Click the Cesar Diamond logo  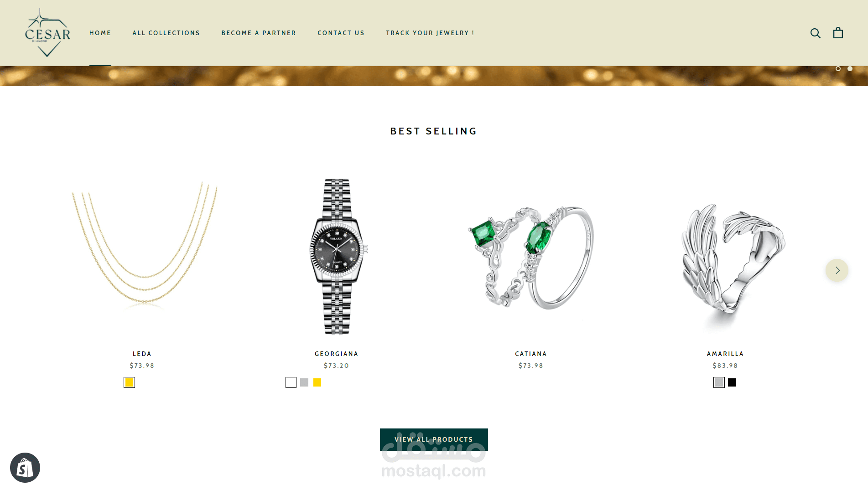[47, 33]
